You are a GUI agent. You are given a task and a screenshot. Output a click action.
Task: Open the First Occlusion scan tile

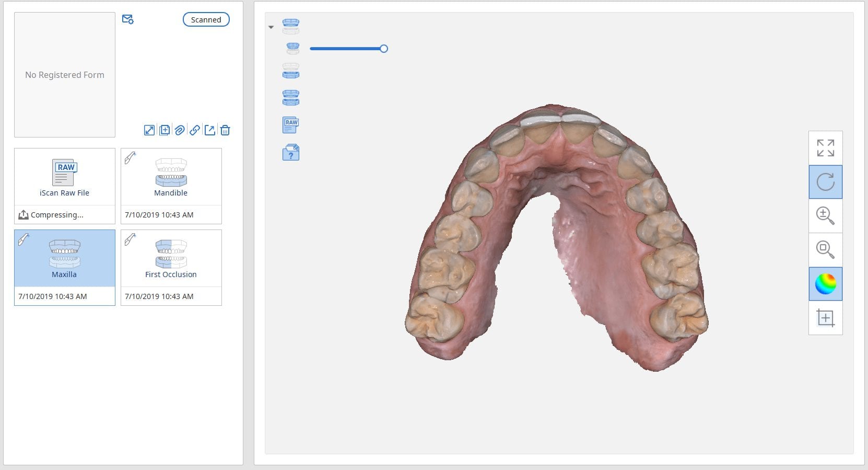171,259
